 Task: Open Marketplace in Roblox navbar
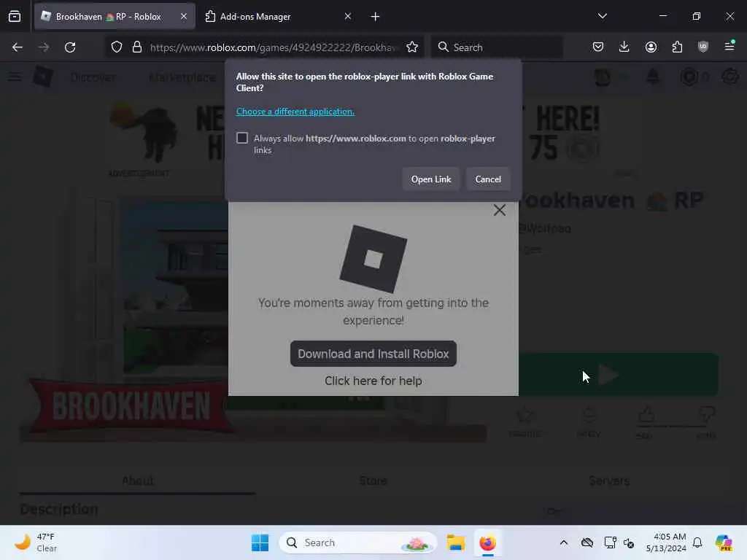[182, 77]
